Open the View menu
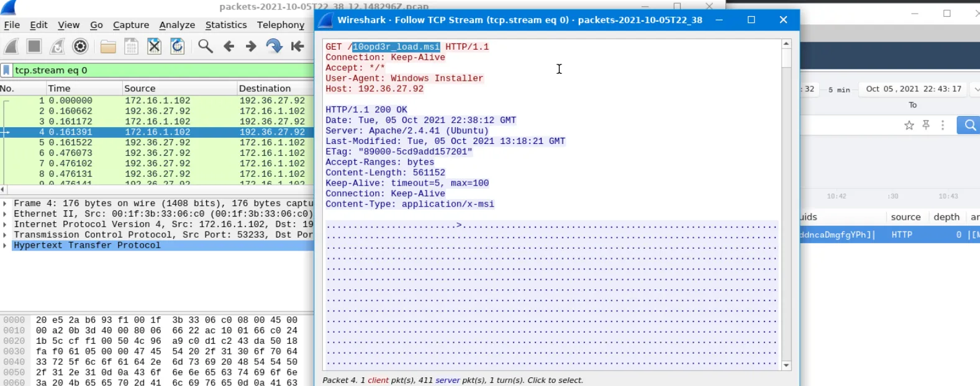The width and height of the screenshot is (980, 386). tap(68, 25)
